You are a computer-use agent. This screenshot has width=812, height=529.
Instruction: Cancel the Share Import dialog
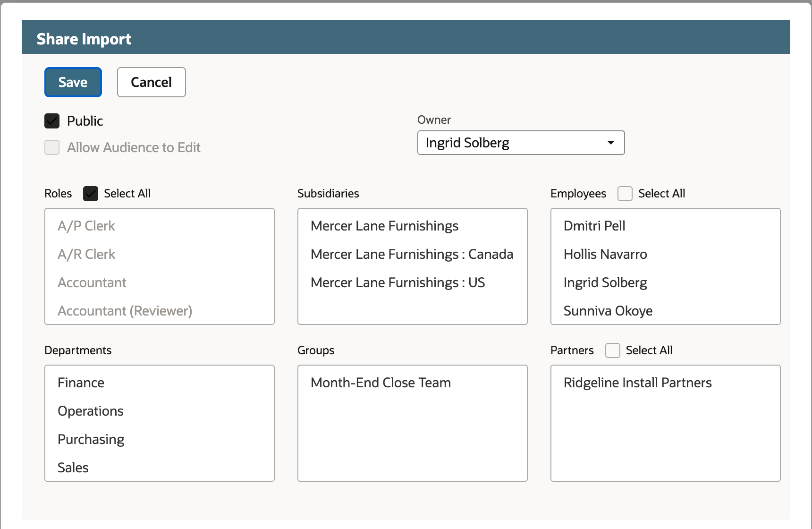point(152,82)
